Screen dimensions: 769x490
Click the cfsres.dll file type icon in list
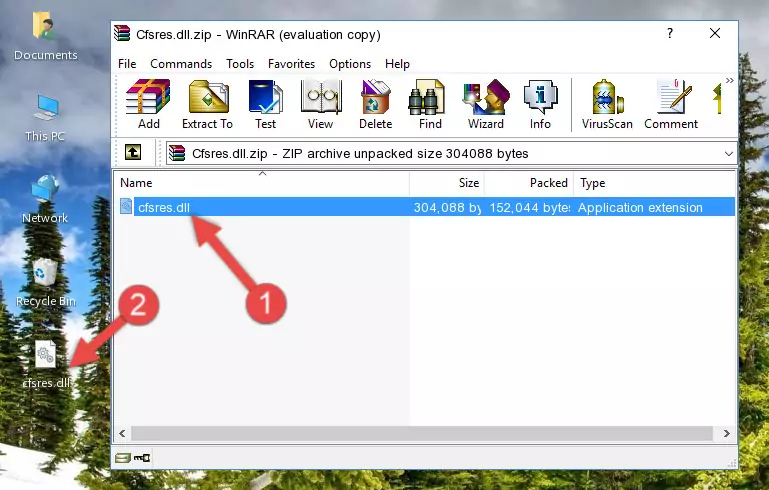[126, 206]
